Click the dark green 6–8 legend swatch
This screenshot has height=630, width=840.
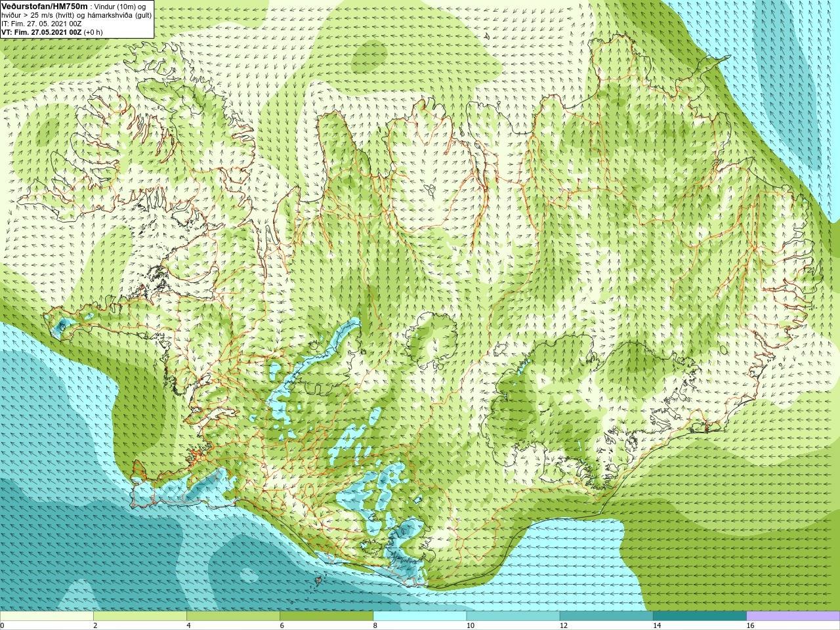pos(326,616)
